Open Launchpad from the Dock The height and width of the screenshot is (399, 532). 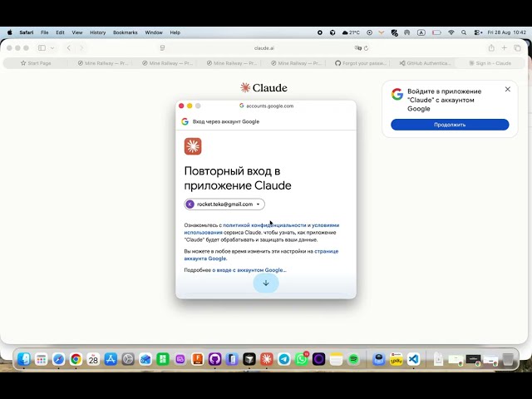point(41,359)
